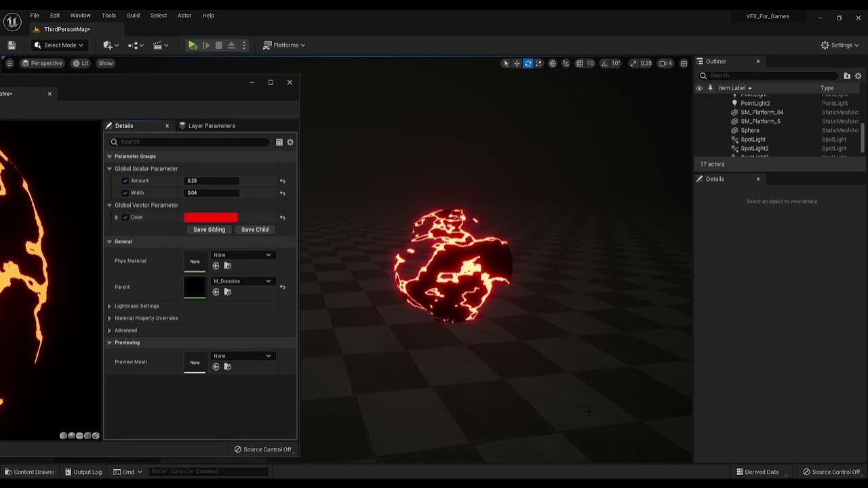The width and height of the screenshot is (868, 488).
Task: Toggle grid snapping
Action: tap(580, 63)
